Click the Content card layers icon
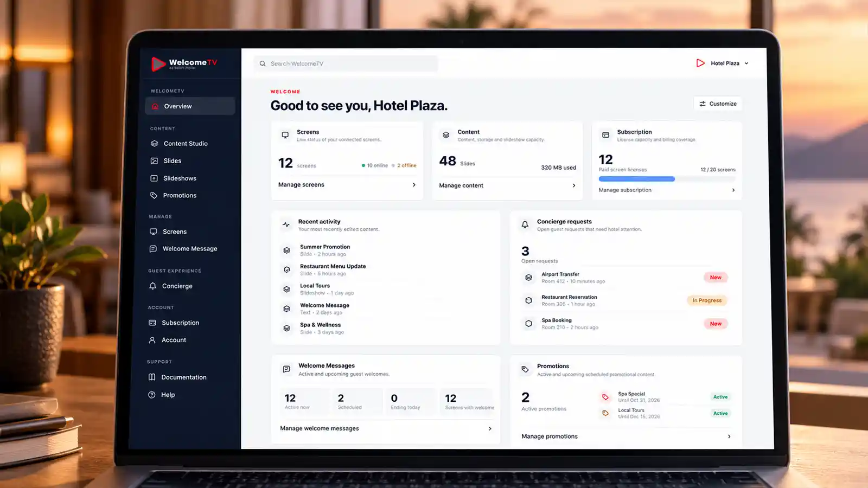 [446, 135]
